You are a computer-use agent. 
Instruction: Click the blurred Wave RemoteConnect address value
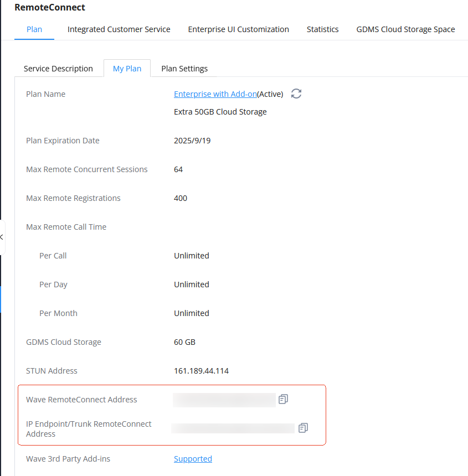click(224, 400)
